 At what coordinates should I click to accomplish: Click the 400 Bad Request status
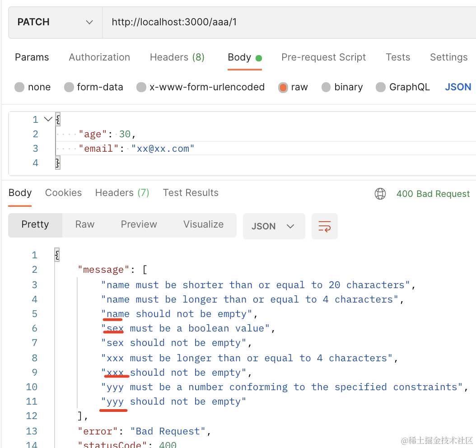pyautogui.click(x=433, y=194)
